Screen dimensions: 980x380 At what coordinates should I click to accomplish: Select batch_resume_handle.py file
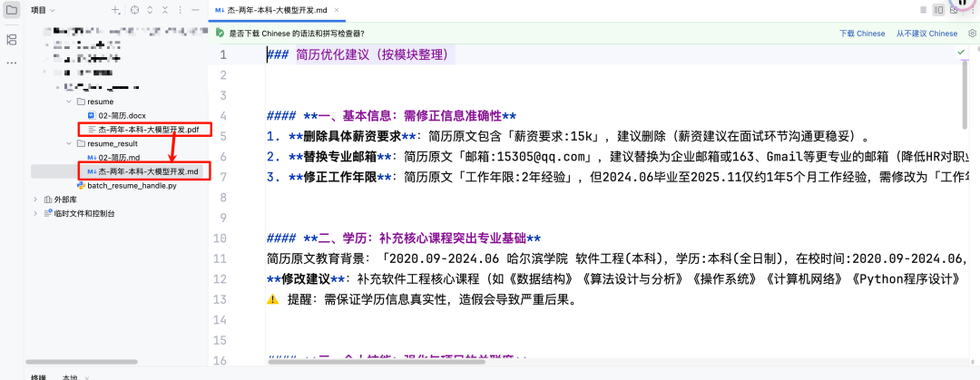128,186
